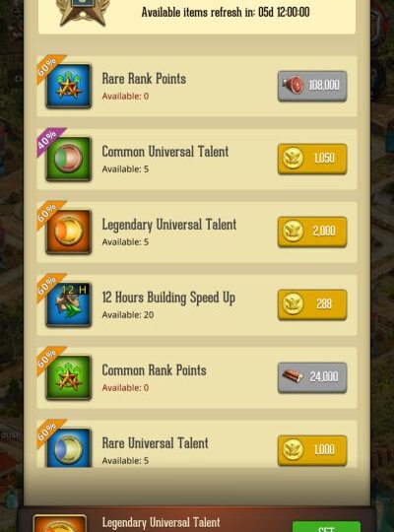The image size is (394, 532).
Task: Tap the Rare Rank Points star icon
Action: (x=69, y=86)
